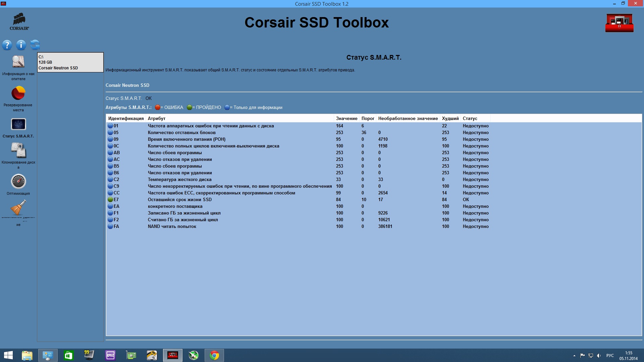This screenshot has height=362, width=644.
Task: Open the drive information magnifier icon
Action: (x=18, y=62)
